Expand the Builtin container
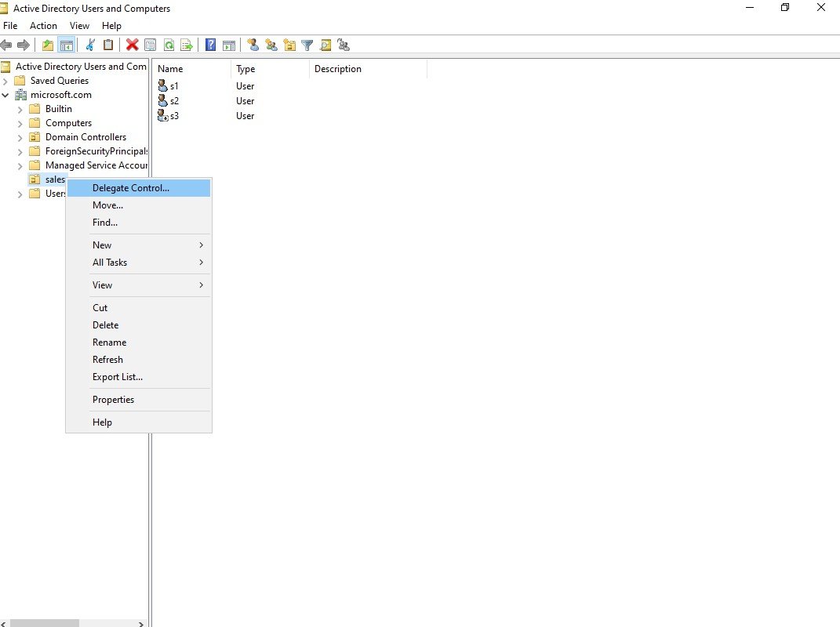The height and width of the screenshot is (627, 840). (20, 109)
